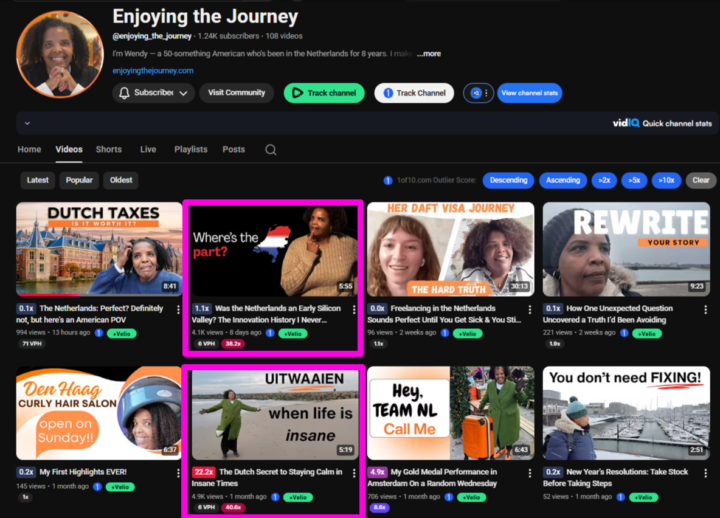Select the Oldest sort chip
This screenshot has width=720, height=518.
[121, 180]
